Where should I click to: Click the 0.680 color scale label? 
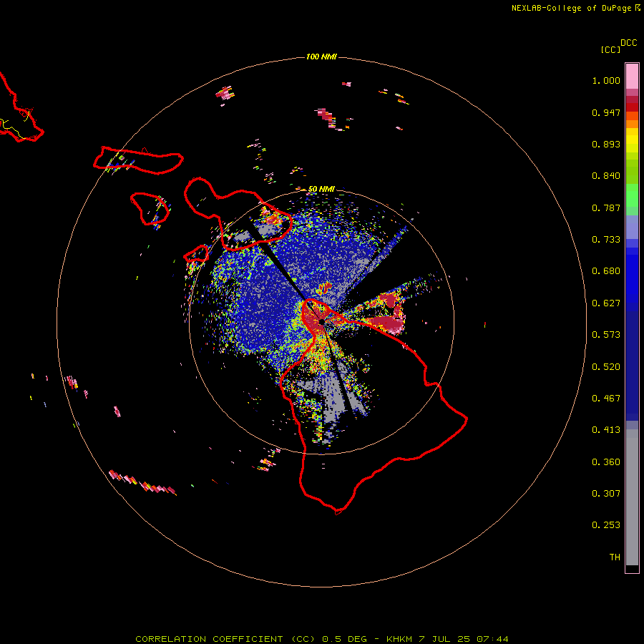click(606, 271)
